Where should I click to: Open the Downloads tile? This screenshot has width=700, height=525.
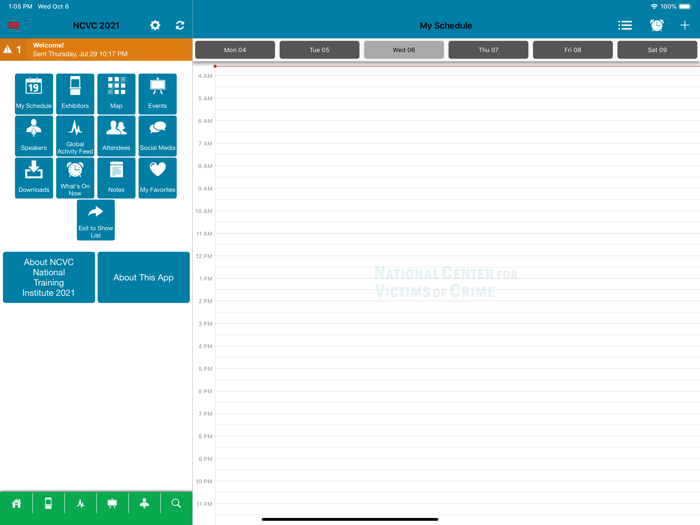[x=34, y=178]
